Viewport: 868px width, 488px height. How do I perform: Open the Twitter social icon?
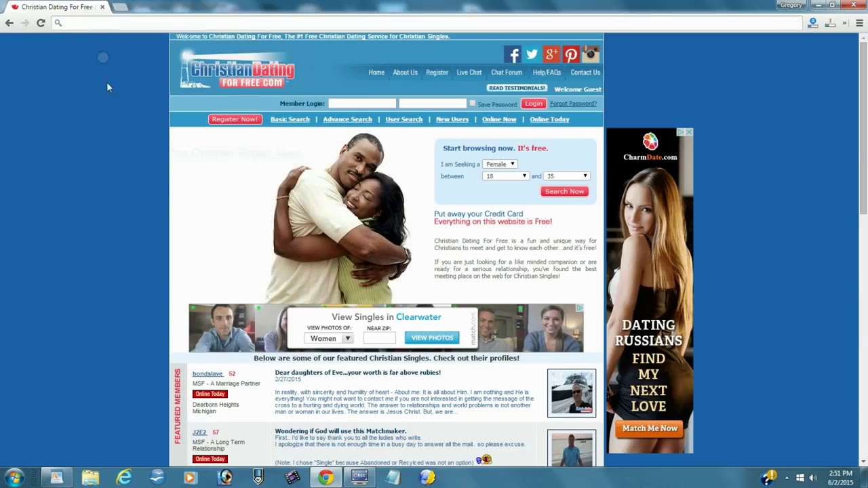pos(532,54)
